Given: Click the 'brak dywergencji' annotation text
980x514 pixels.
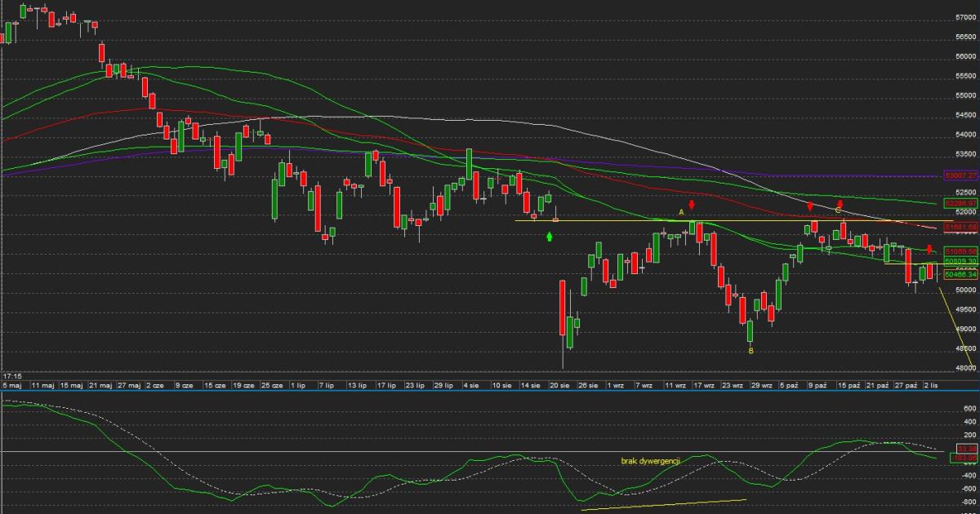Looking at the screenshot, I should (651, 461).
